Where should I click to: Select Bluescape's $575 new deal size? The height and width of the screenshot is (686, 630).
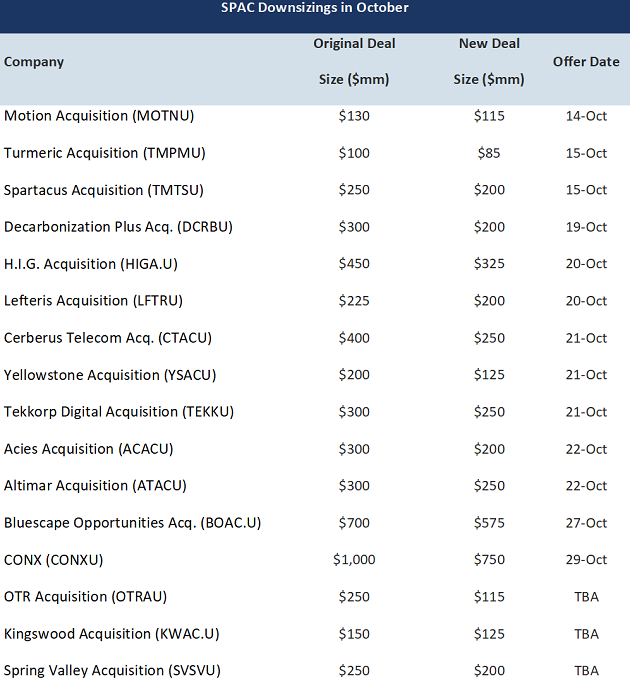[x=489, y=523]
